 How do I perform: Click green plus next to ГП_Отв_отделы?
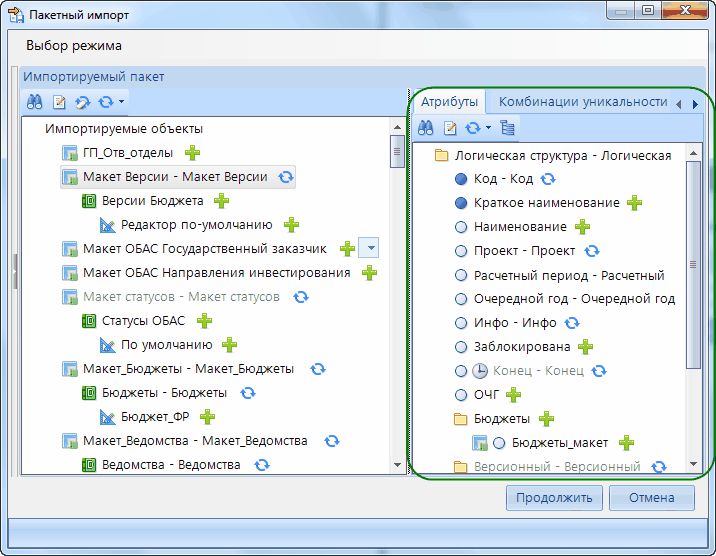pos(192,153)
